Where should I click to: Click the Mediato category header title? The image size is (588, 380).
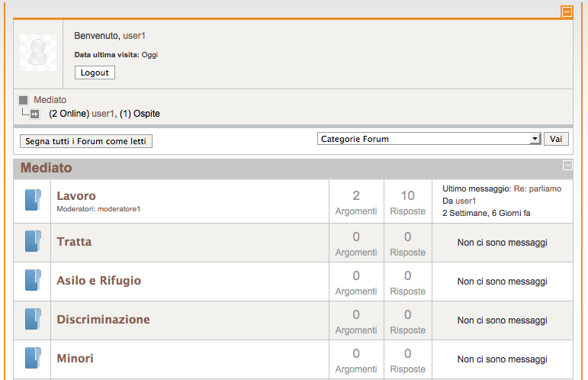tap(46, 168)
